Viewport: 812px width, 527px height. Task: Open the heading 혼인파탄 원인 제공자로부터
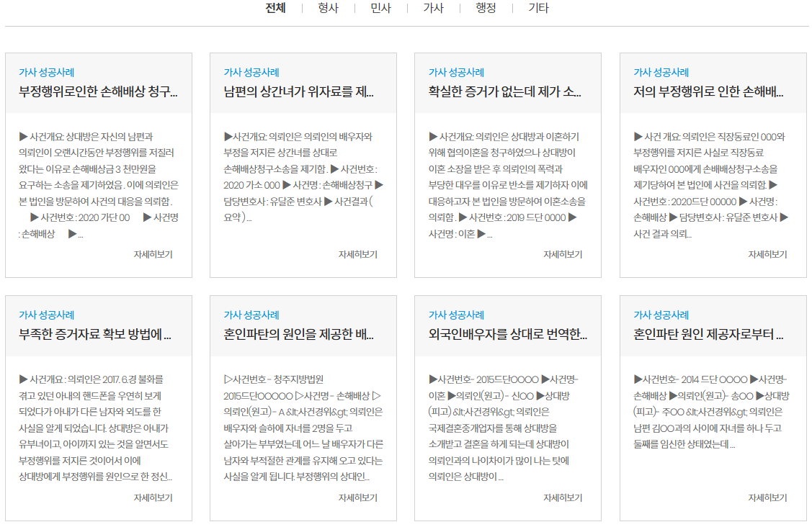(708, 335)
